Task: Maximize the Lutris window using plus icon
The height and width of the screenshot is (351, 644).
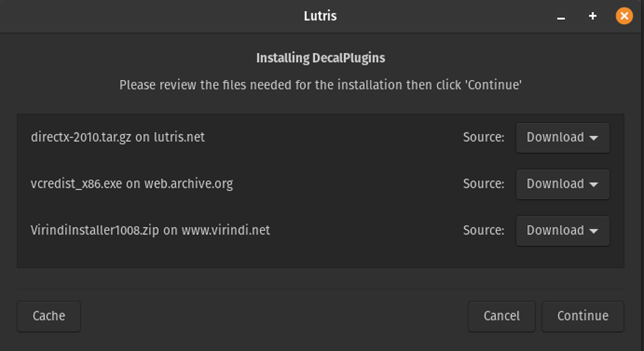Action: [x=592, y=16]
